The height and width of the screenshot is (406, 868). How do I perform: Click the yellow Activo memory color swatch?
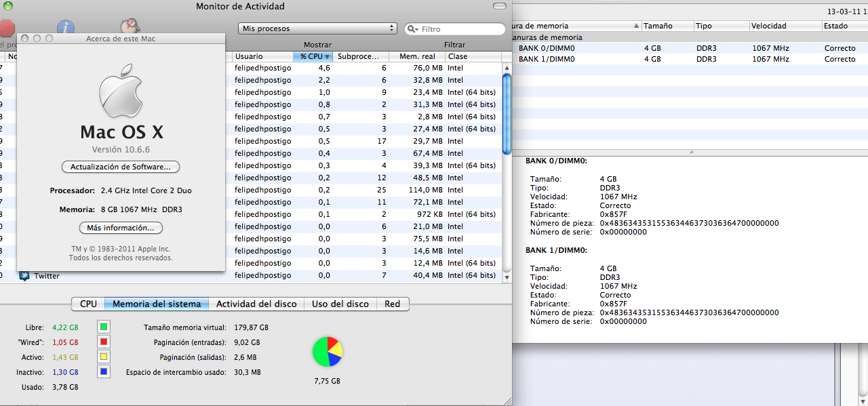click(104, 357)
